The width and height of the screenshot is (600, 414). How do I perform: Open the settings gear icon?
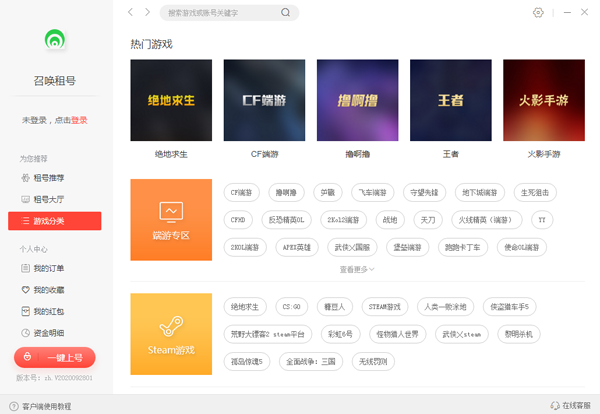click(539, 13)
